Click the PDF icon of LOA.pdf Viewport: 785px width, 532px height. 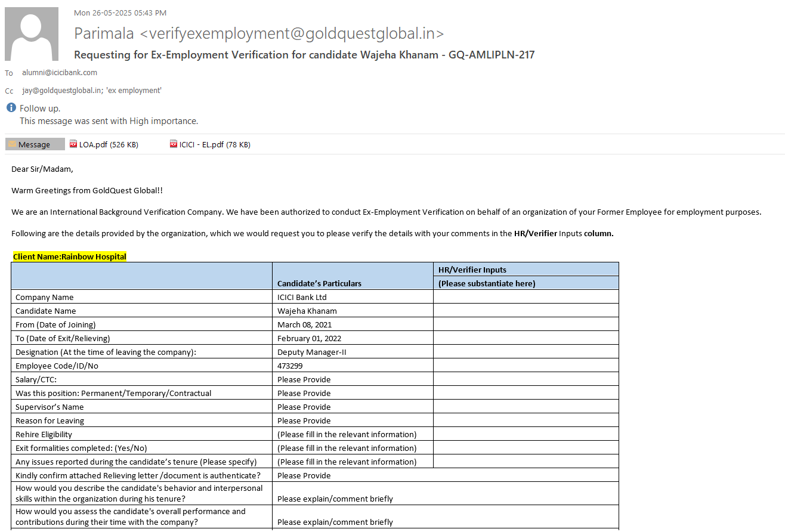pyautogui.click(x=73, y=144)
